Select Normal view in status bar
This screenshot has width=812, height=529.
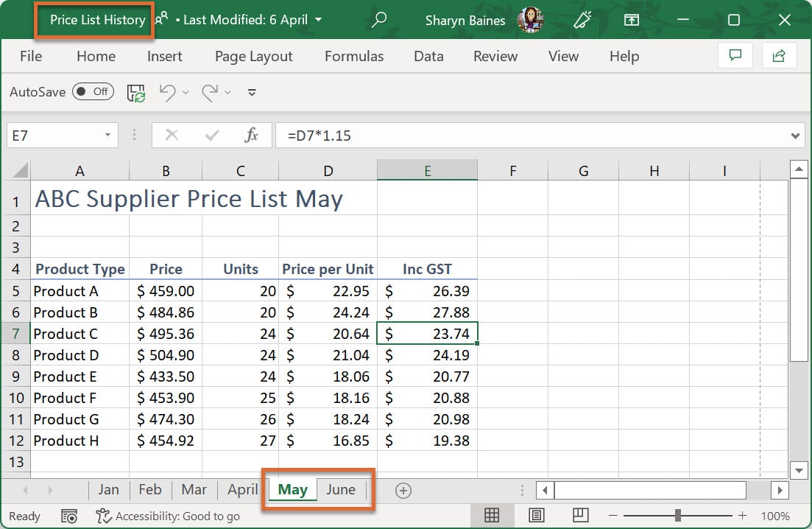(x=491, y=515)
